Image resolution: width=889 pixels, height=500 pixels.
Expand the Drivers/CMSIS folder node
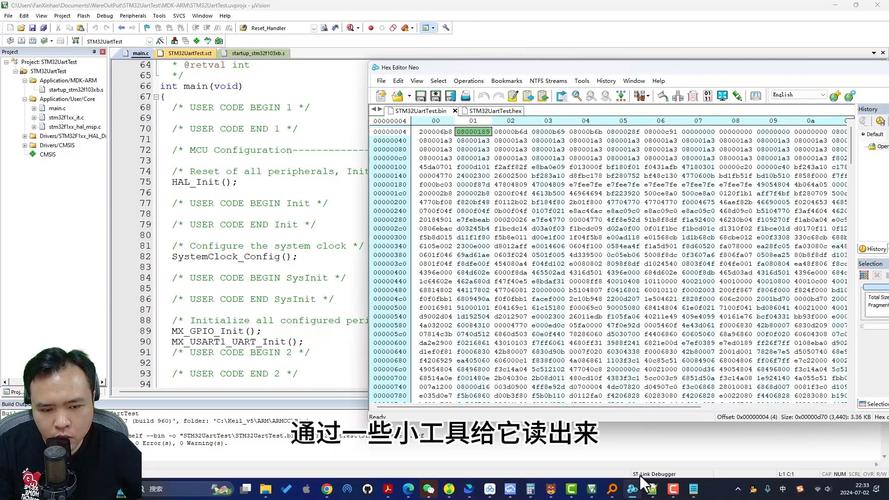click(x=24, y=145)
